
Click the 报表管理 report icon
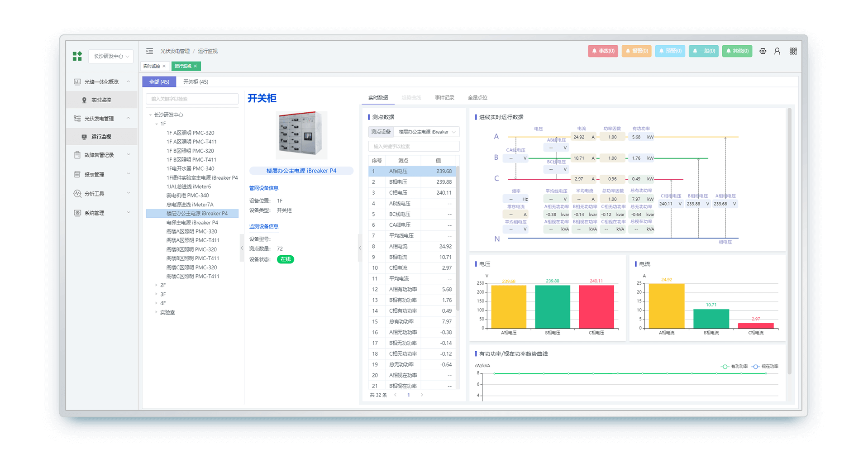[x=77, y=174]
